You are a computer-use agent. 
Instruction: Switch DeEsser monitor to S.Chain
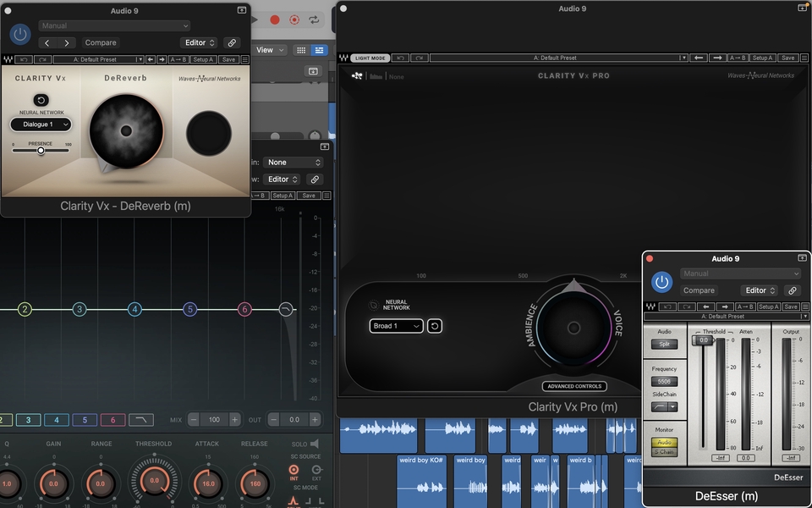[663, 452]
